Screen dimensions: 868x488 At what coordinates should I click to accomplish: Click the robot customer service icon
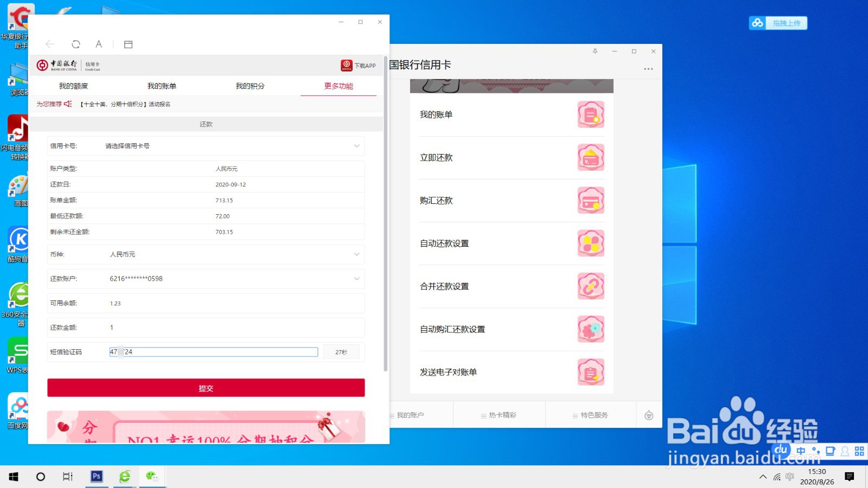[648, 414]
